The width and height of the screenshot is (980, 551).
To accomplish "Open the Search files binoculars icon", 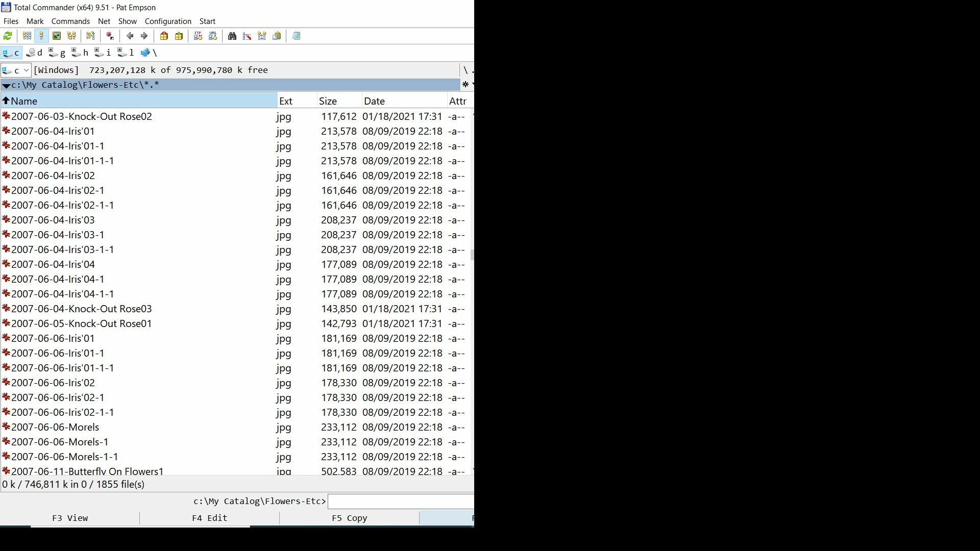I will [x=232, y=36].
